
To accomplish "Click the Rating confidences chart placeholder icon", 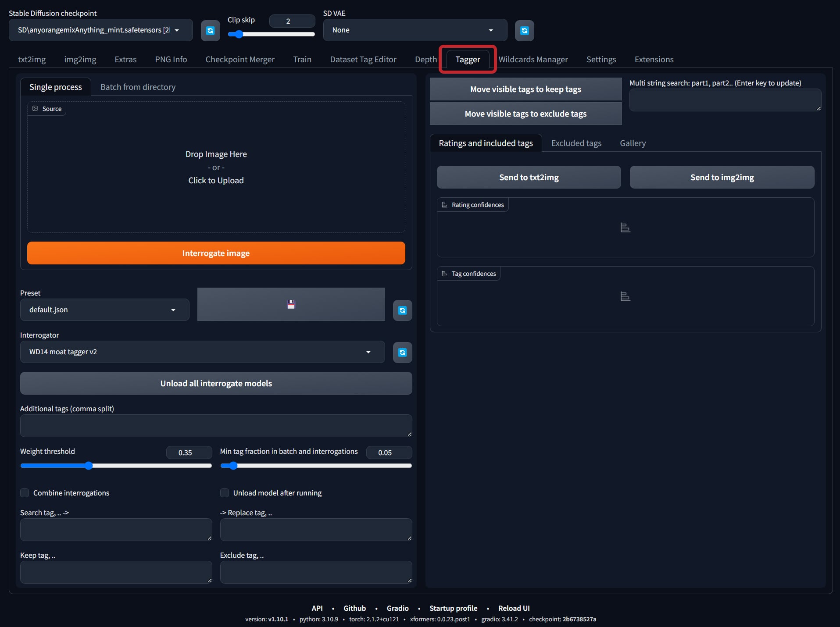I will pyautogui.click(x=626, y=228).
